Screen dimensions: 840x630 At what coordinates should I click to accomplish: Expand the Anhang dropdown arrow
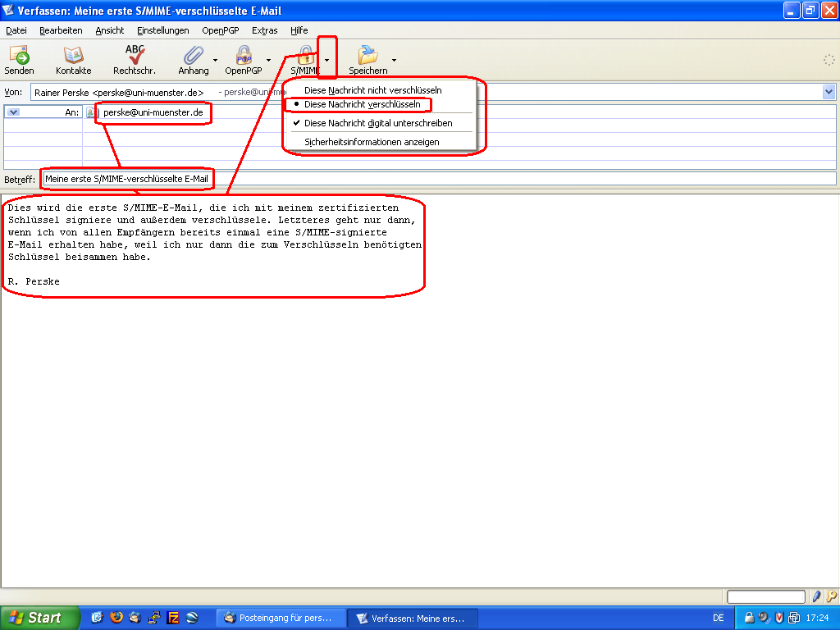(215, 60)
